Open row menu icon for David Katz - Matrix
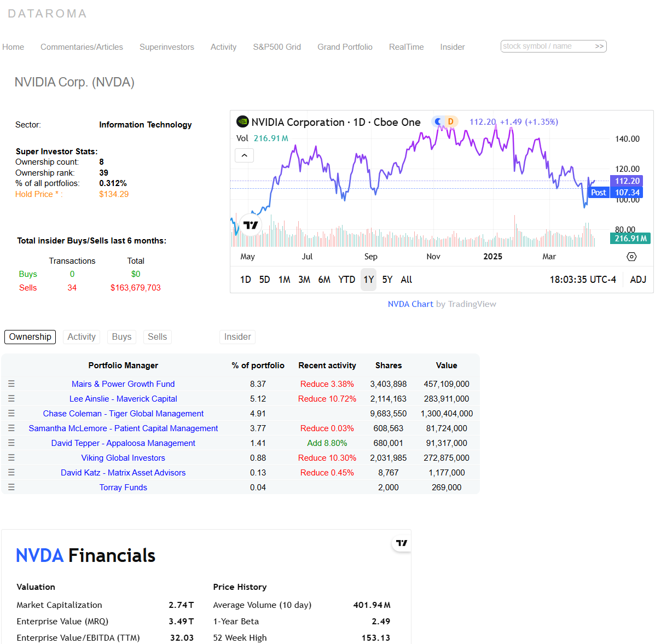This screenshot has width=655, height=644. tap(11, 472)
